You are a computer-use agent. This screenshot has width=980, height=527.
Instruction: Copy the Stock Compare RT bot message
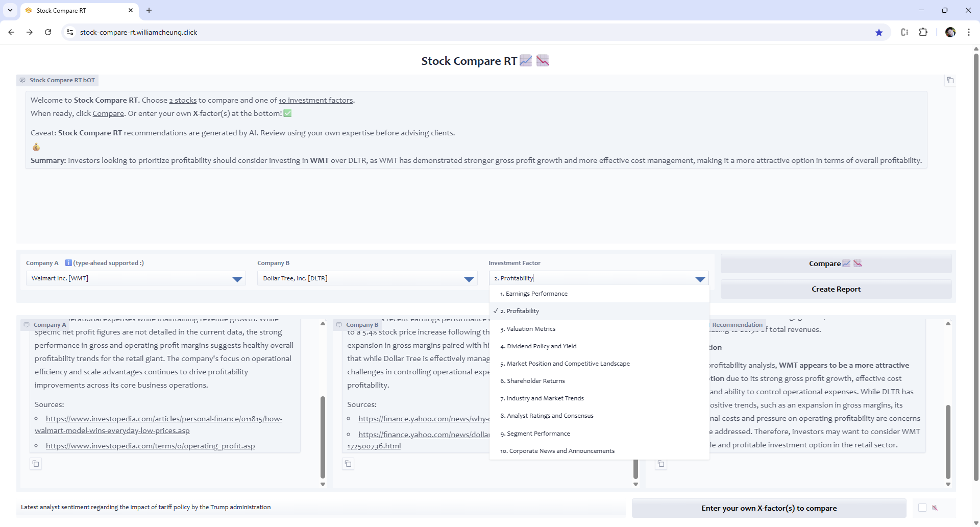[950, 80]
